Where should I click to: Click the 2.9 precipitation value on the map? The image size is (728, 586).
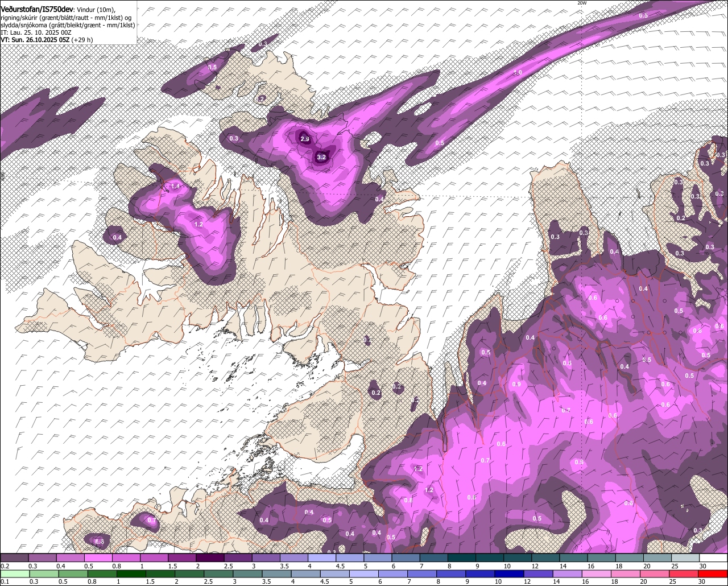click(305, 139)
